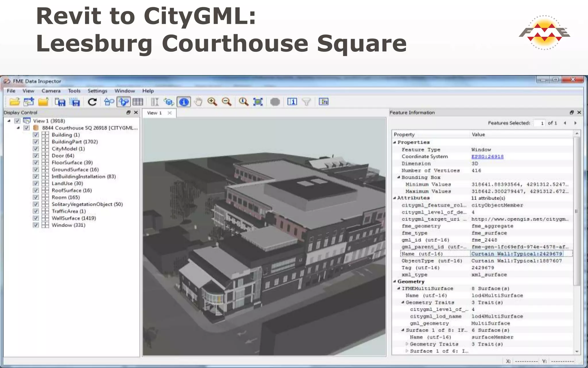This screenshot has height=368, width=588.
Task: Collapse the Geometry section
Action: click(x=394, y=281)
